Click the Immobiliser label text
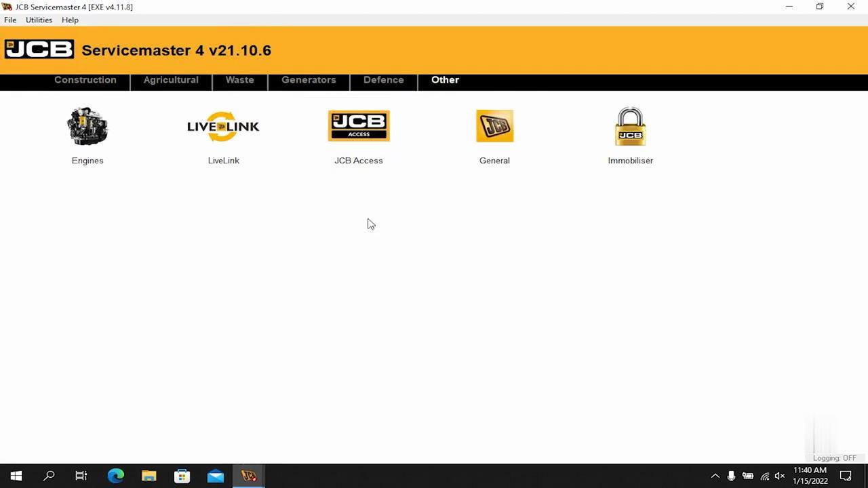 (x=630, y=161)
